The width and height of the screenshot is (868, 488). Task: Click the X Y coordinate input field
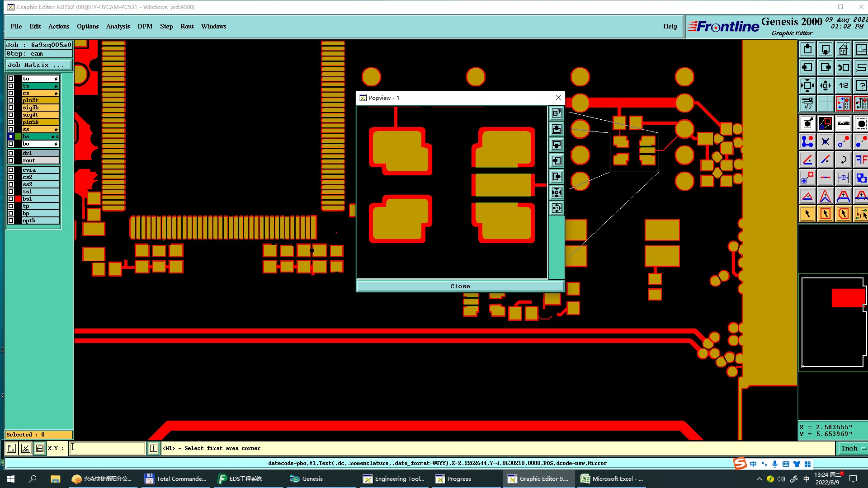click(x=107, y=448)
